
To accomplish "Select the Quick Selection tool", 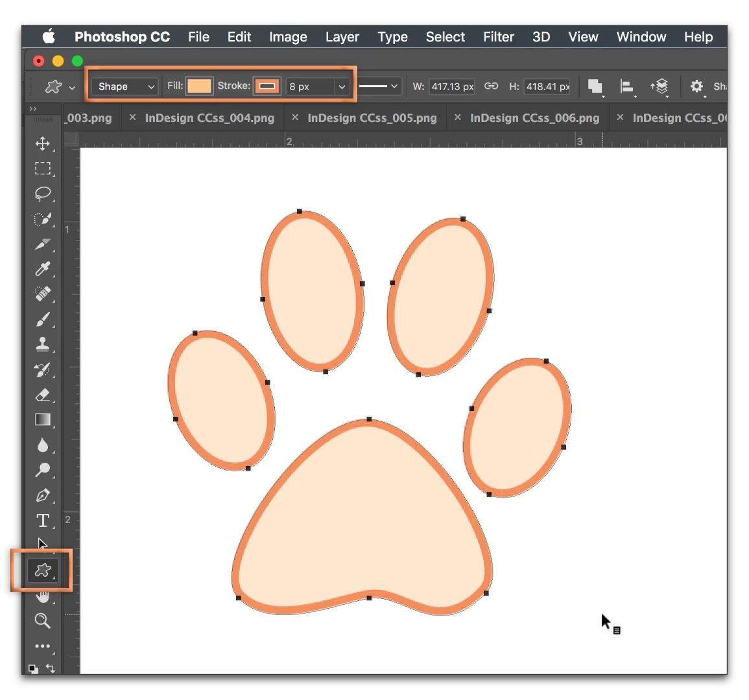I will coord(43,218).
